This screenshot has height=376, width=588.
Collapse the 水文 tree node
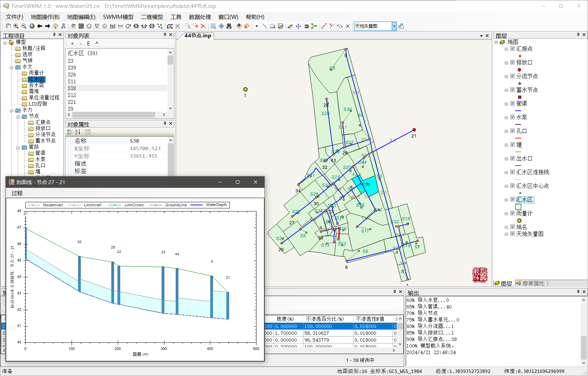tap(12, 67)
